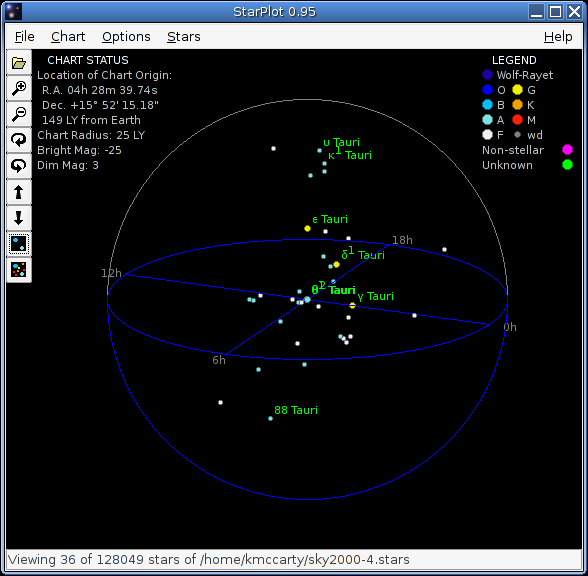Screen dimensions: 588x576
Task: Open the Options menu
Action: (x=126, y=36)
